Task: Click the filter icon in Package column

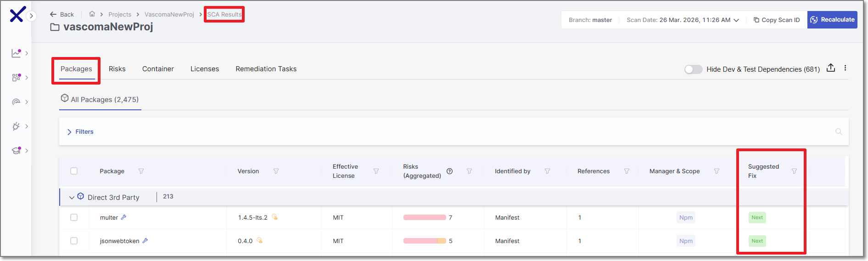Action: click(141, 171)
